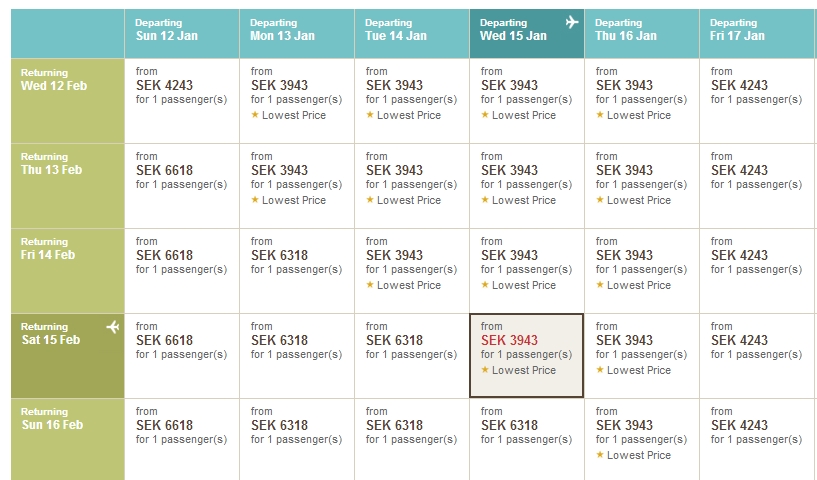The height and width of the screenshot is (480, 817).
Task: Choose the Returning Wed 12 Feb row header
Action: point(68,101)
